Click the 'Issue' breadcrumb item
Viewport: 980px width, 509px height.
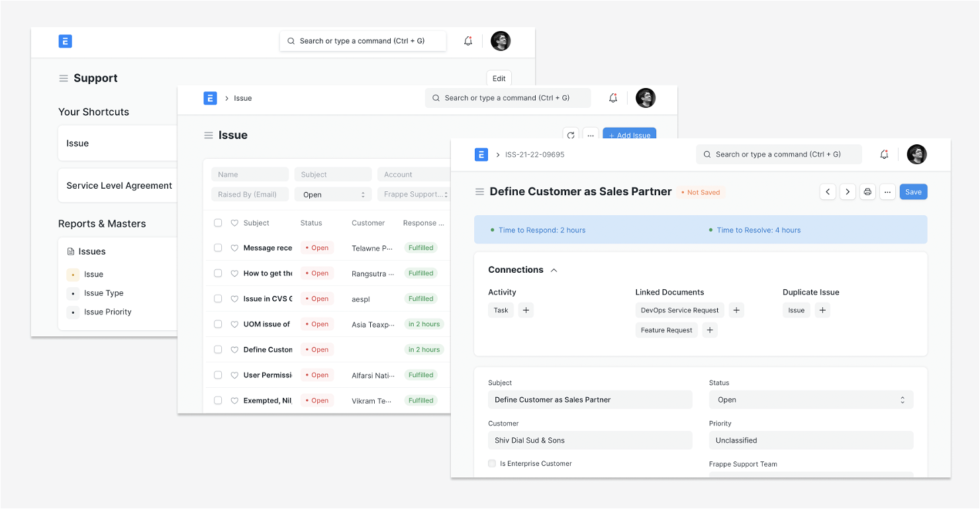point(242,97)
